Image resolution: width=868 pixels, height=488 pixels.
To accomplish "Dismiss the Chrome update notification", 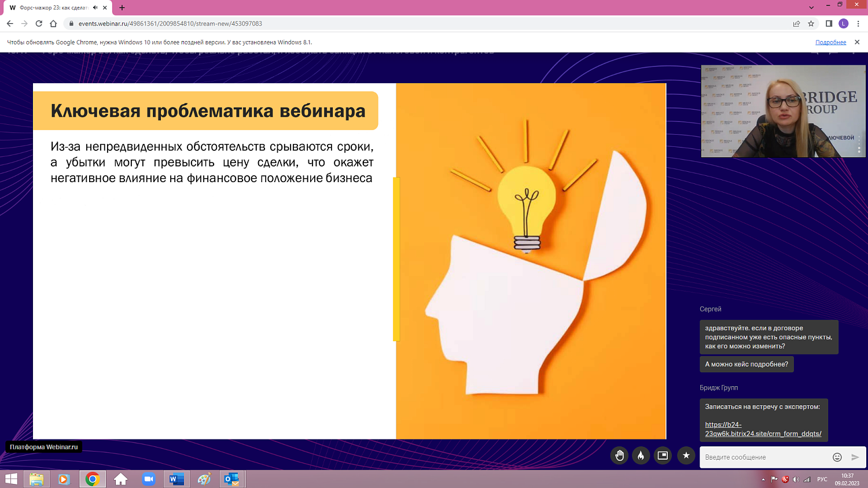I will click(857, 42).
